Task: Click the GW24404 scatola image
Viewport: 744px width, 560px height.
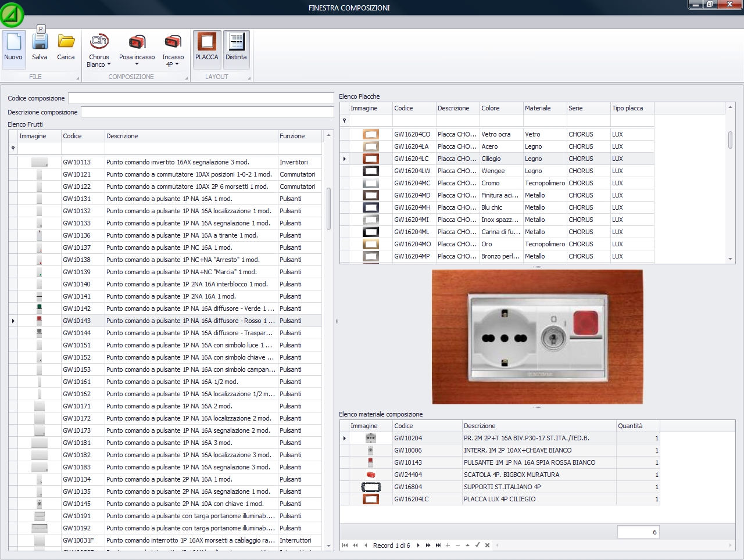Action: click(x=371, y=475)
